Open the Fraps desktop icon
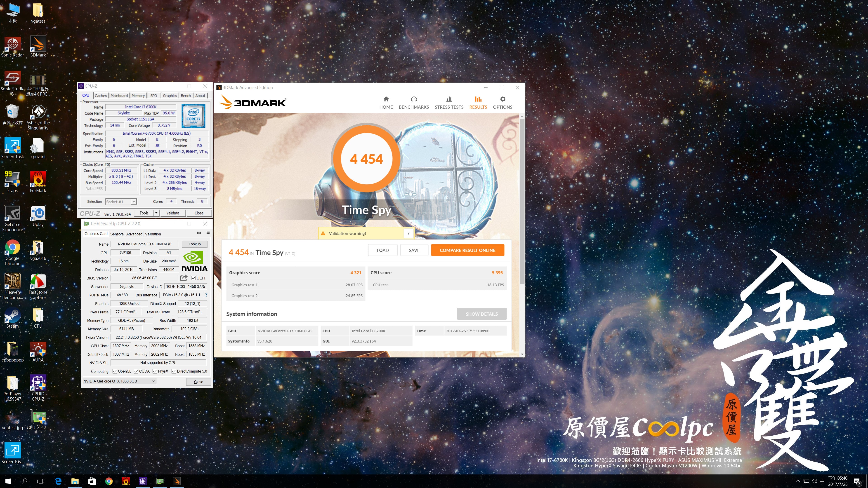This screenshot has height=488, width=868. point(12,182)
